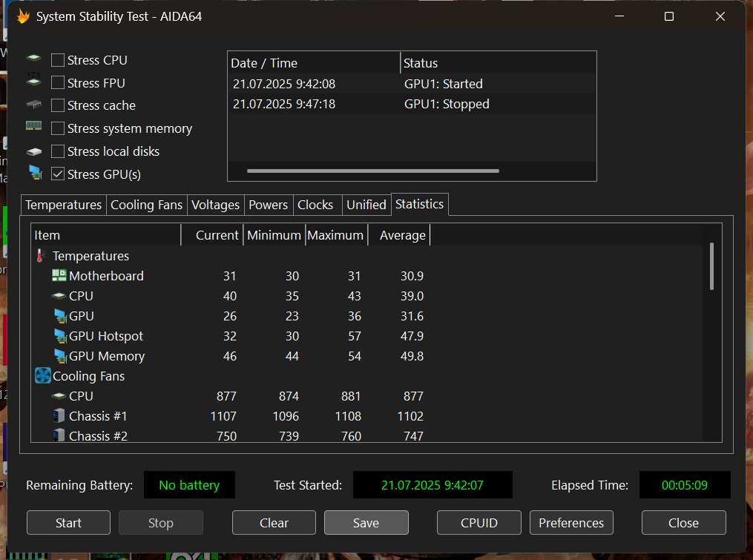Image resolution: width=753 pixels, height=560 pixels.
Task: Click the Cooling Fans blue fan icon
Action: 42,376
